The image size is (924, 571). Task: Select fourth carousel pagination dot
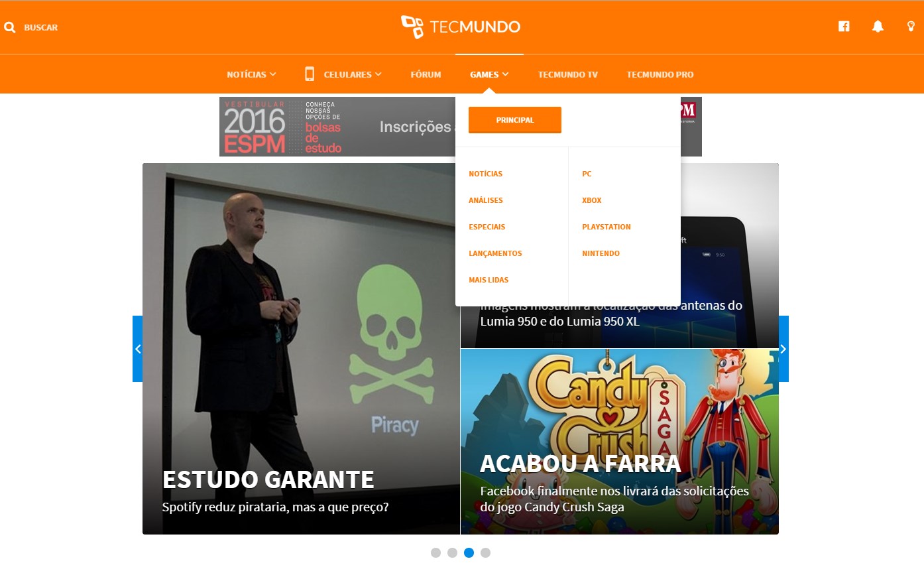(485, 552)
